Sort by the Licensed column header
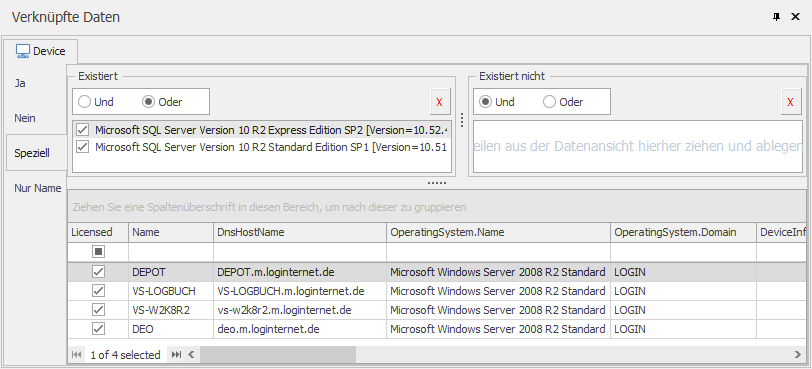The width and height of the screenshot is (812, 369). [x=98, y=232]
